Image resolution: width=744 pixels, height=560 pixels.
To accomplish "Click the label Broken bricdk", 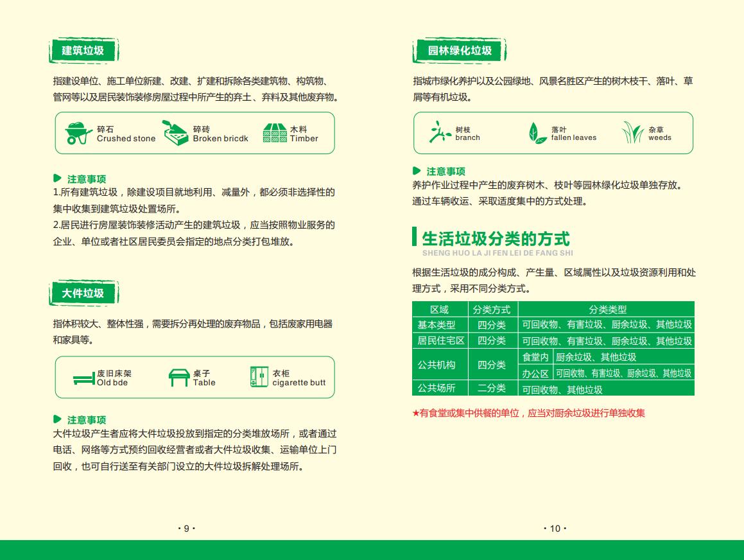I will coord(221,139).
